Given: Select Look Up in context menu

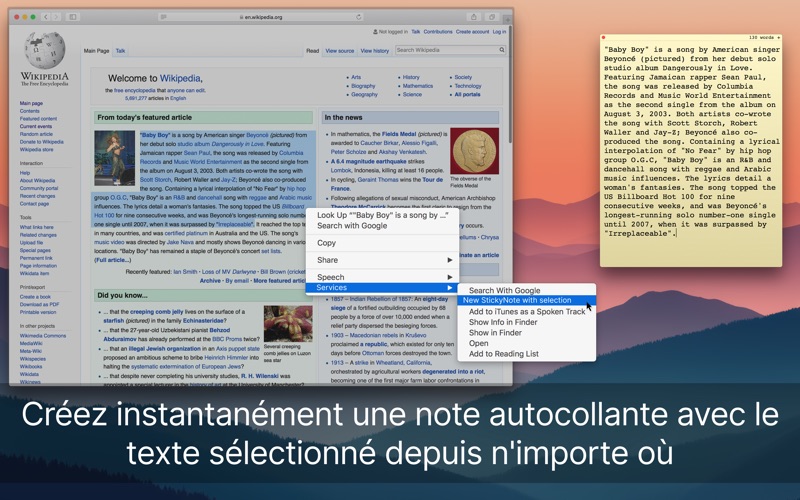Looking at the screenshot, I should click(x=382, y=215).
